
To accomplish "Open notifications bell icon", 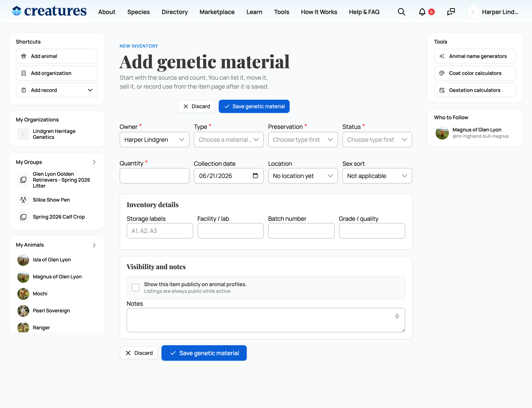I will point(422,12).
